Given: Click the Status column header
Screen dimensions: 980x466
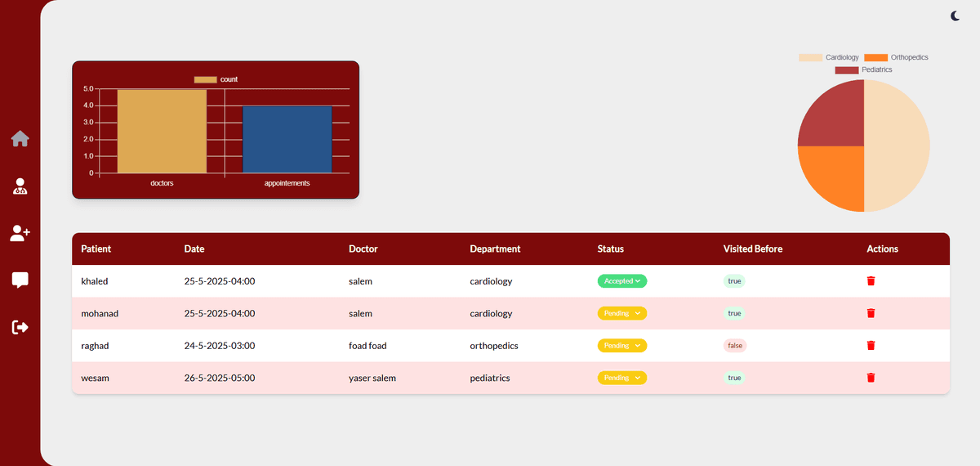Looking at the screenshot, I should [610, 249].
